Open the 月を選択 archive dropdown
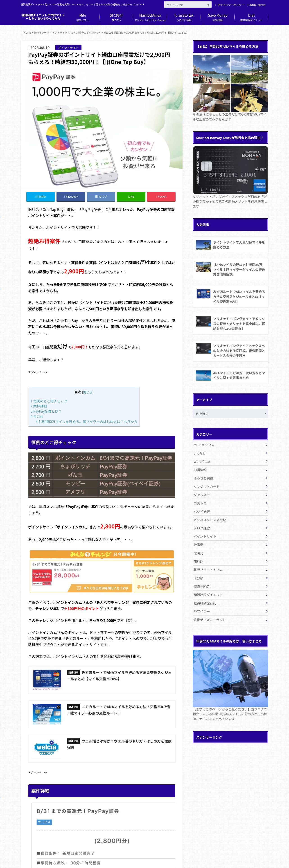The image size is (289, 868). 230,414
